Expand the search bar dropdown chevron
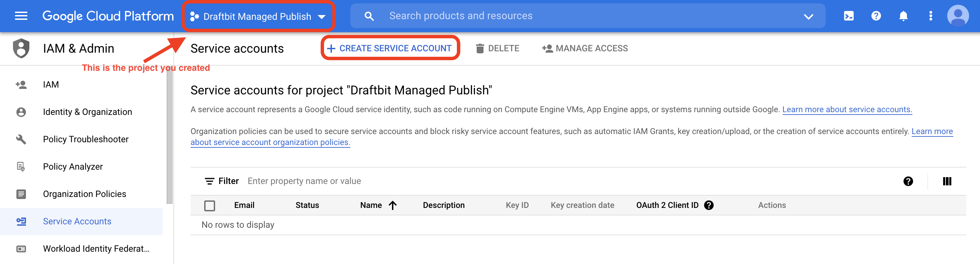980x264 pixels. [x=809, y=16]
